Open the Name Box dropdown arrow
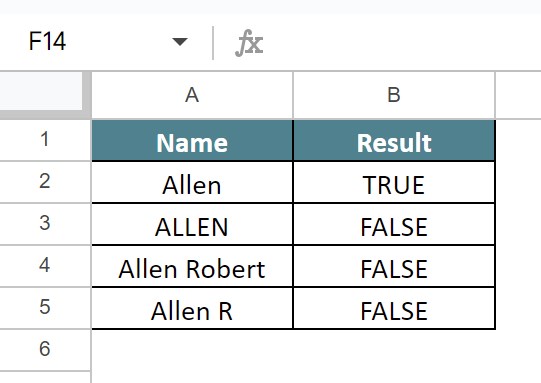The height and width of the screenshot is (383, 541). click(180, 42)
